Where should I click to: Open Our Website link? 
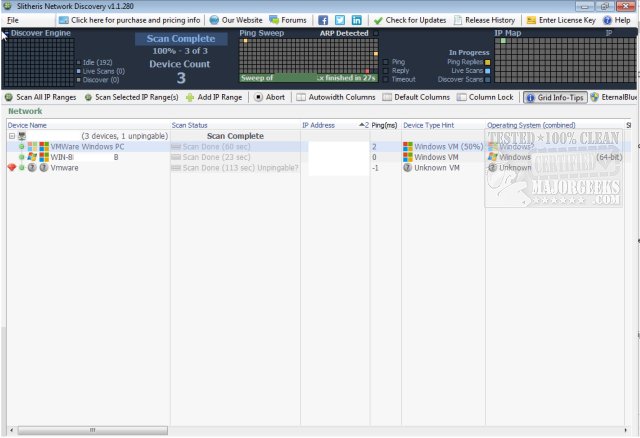coord(236,20)
